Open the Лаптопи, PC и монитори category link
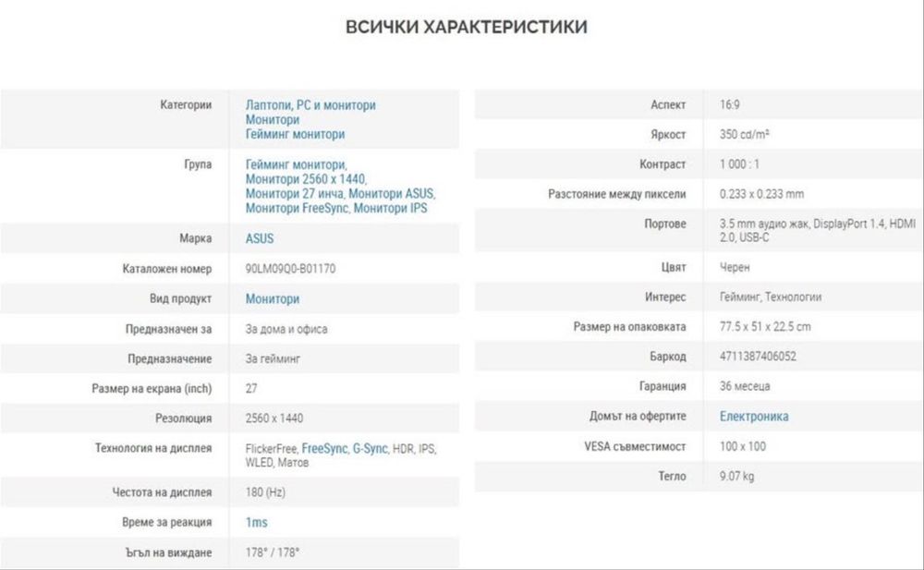Image resolution: width=924 pixels, height=570 pixels. click(x=310, y=105)
